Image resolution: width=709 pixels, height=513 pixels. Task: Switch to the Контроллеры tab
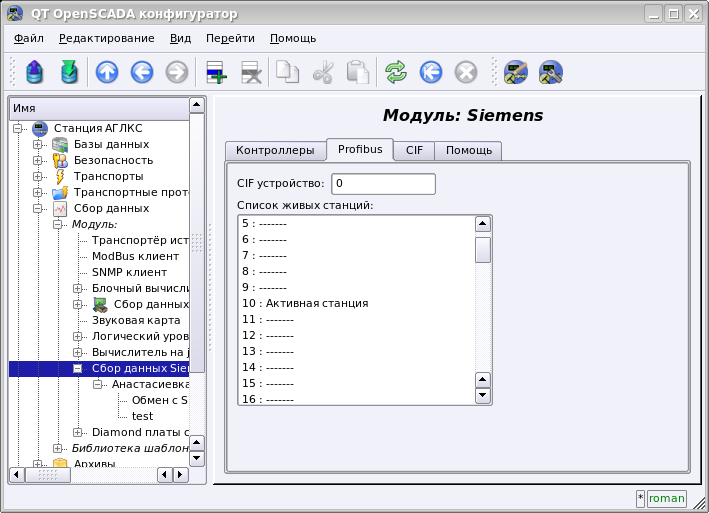pos(275,151)
